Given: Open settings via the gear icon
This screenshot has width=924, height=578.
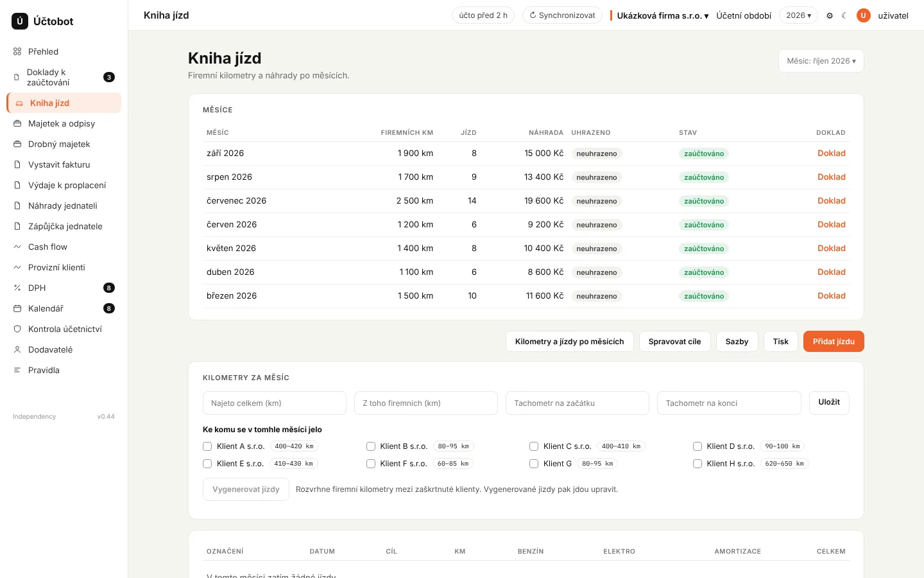Looking at the screenshot, I should pyautogui.click(x=830, y=15).
